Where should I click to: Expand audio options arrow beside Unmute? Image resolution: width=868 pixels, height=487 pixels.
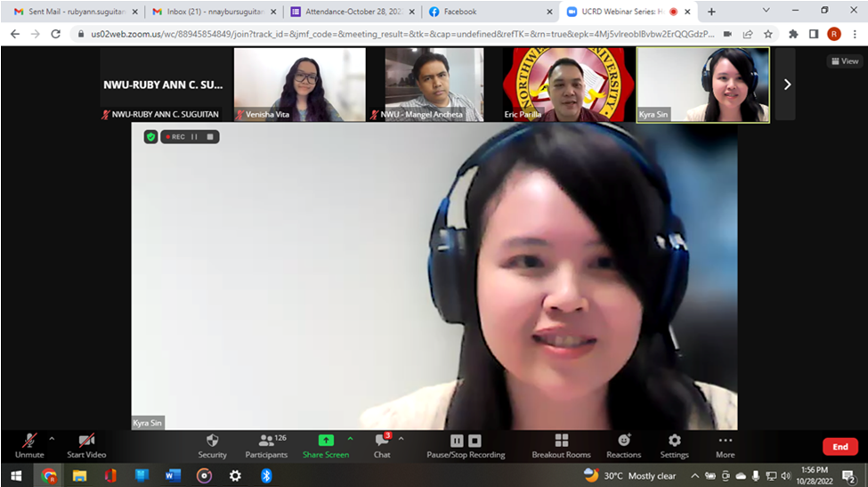(x=52, y=438)
